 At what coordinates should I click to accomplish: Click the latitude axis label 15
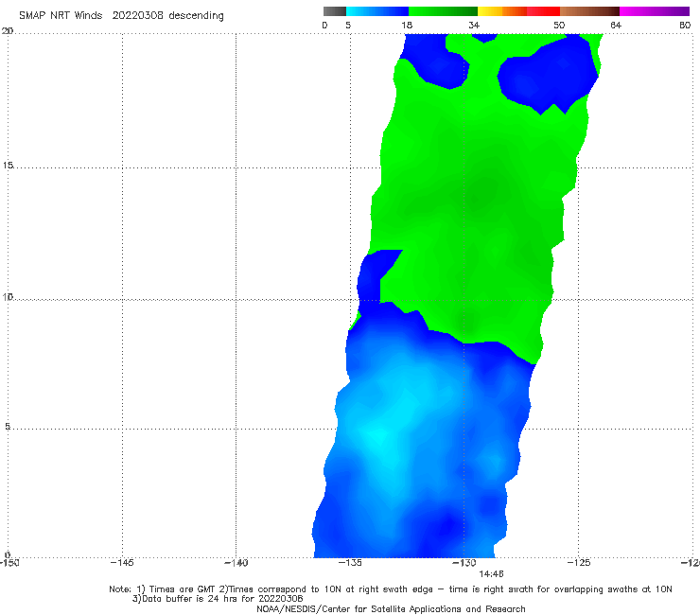(8, 166)
